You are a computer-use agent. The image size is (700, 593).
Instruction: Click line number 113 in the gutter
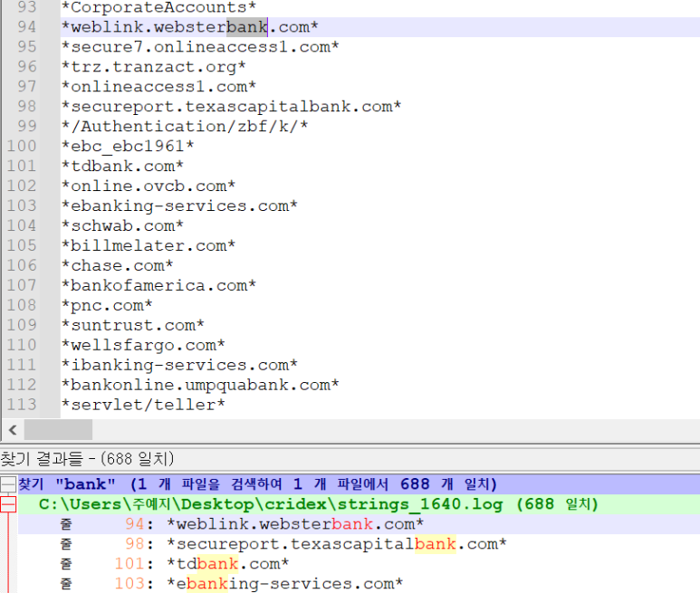22,405
